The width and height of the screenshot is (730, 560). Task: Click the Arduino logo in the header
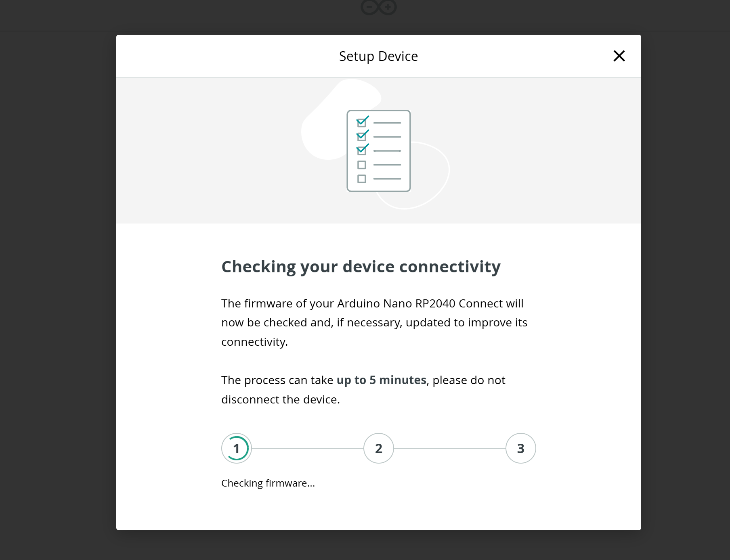[x=379, y=7]
